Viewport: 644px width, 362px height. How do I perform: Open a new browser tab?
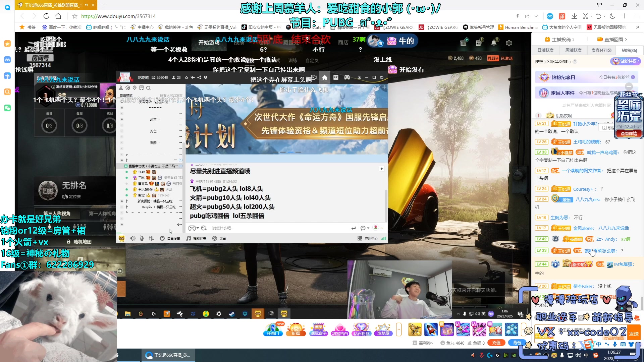point(103,5)
